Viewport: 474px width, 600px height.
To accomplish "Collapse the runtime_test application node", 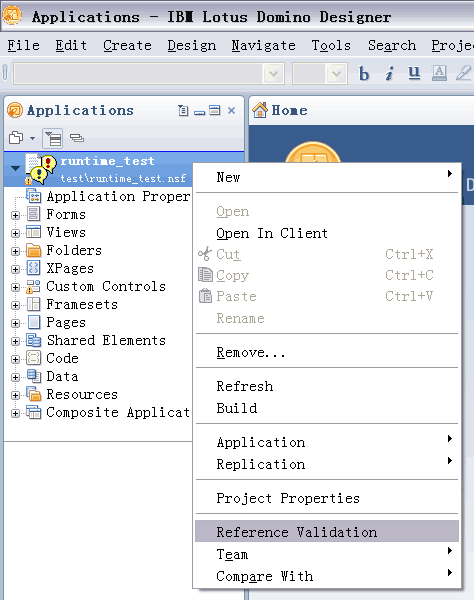I will (15, 168).
